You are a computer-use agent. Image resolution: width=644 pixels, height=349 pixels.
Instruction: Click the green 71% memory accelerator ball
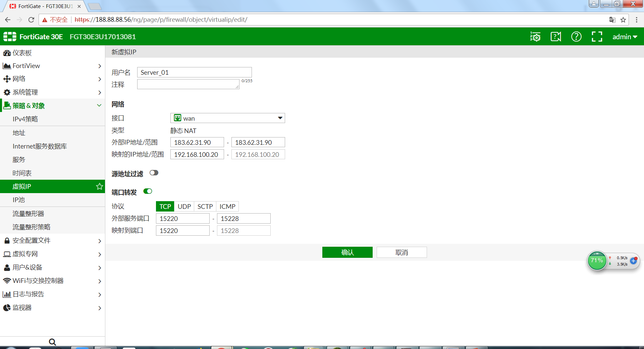[597, 261]
